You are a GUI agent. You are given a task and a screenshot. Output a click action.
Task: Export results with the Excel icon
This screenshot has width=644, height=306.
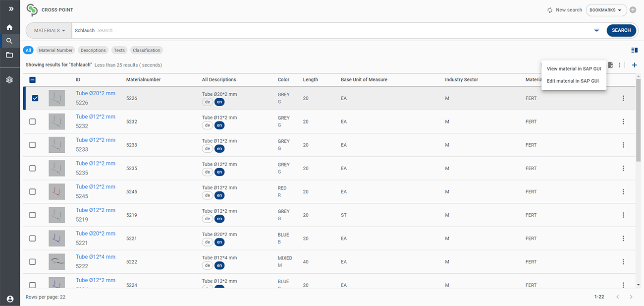tap(610, 65)
